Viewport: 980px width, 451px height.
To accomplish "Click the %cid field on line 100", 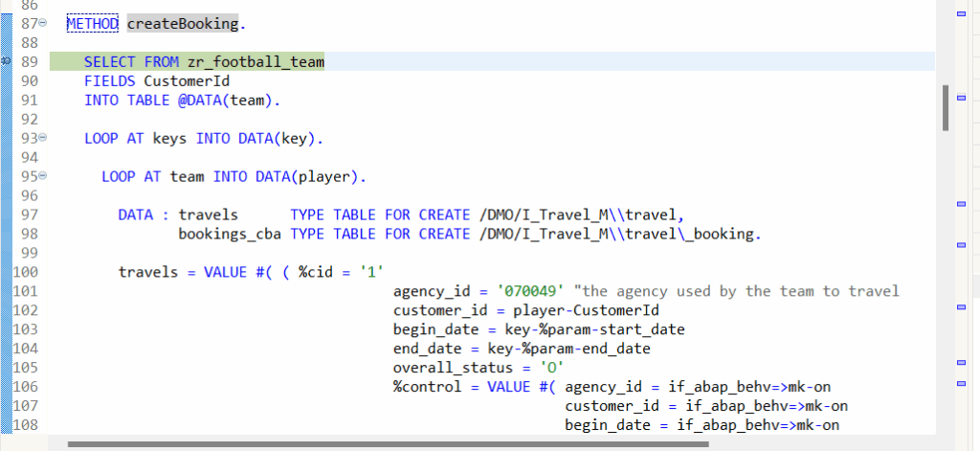I will [316, 272].
